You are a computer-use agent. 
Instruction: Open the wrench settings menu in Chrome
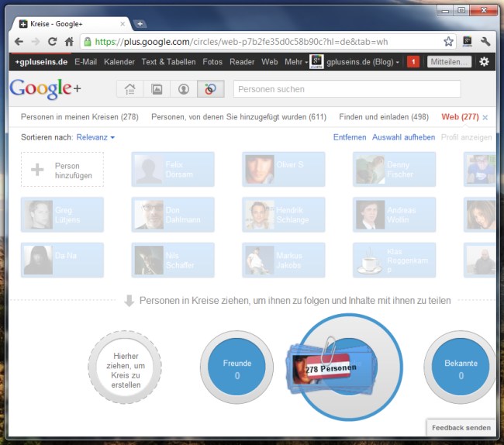pyautogui.click(x=485, y=41)
